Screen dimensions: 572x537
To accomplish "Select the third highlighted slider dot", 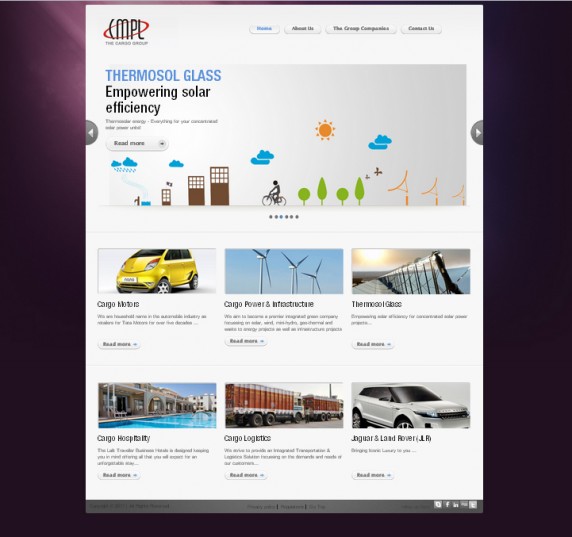I will point(281,217).
